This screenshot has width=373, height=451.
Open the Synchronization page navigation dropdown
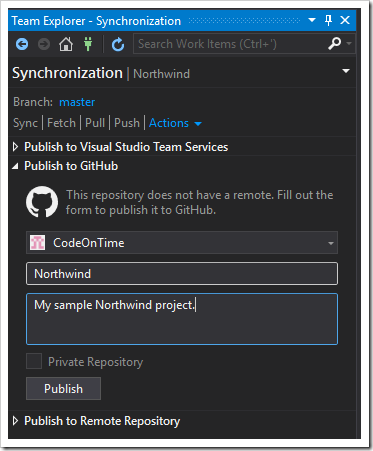(x=346, y=71)
